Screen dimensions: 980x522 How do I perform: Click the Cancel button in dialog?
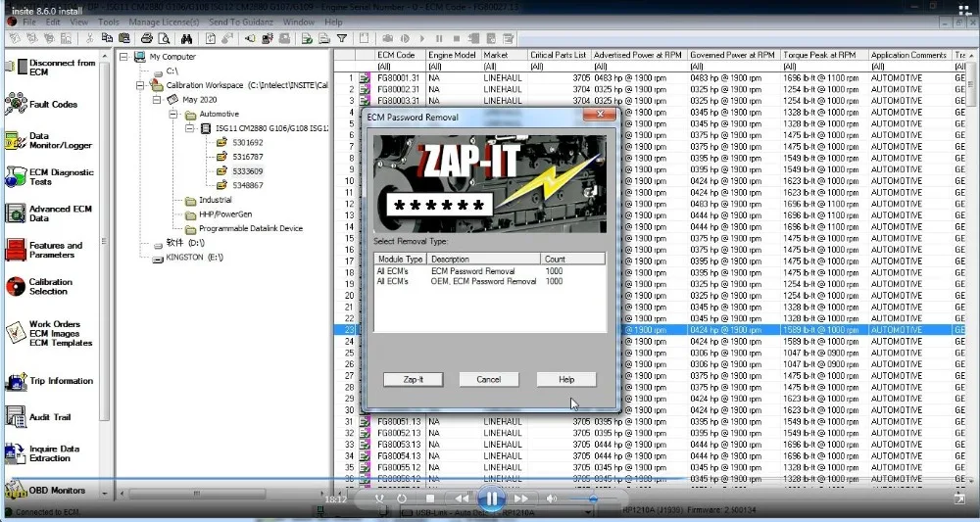point(489,380)
